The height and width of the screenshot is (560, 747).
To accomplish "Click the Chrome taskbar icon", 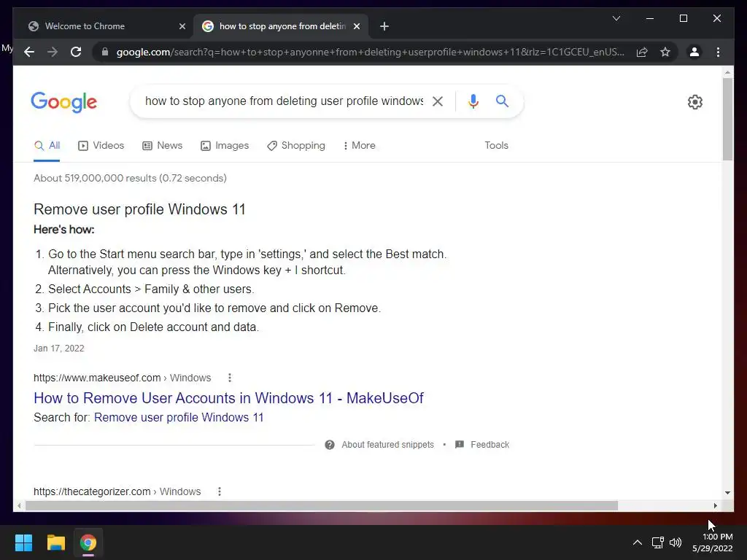I will tap(88, 542).
